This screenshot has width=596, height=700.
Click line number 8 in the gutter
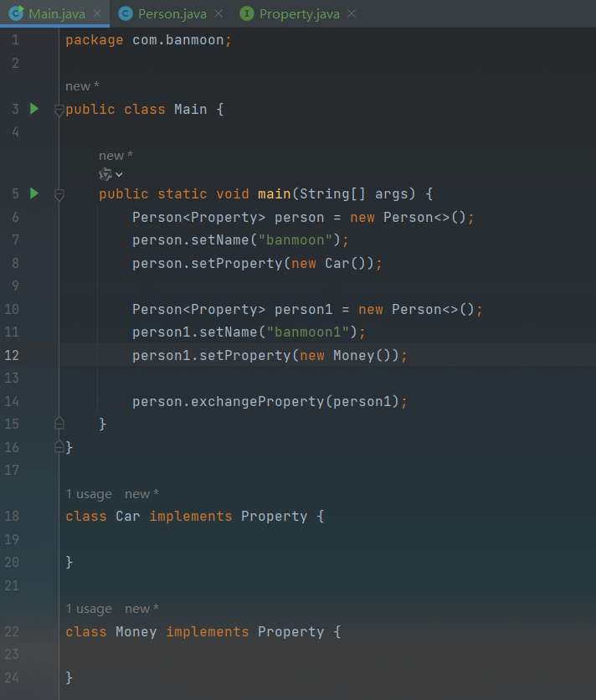pyautogui.click(x=15, y=263)
